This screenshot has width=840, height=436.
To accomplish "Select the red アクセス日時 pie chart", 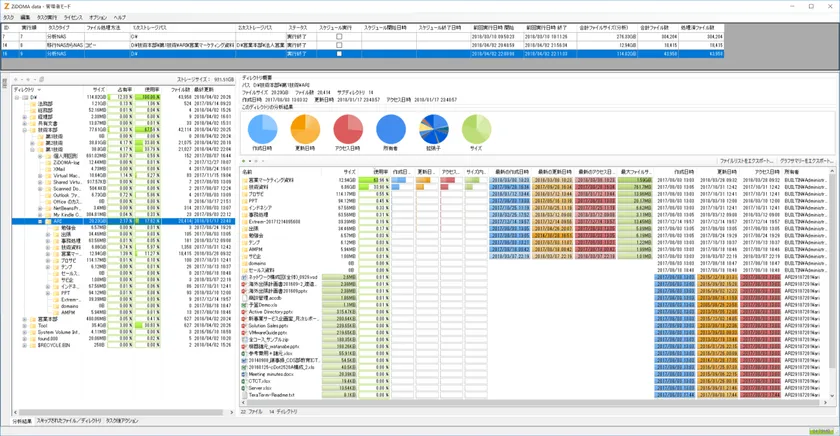I will tap(348, 129).
